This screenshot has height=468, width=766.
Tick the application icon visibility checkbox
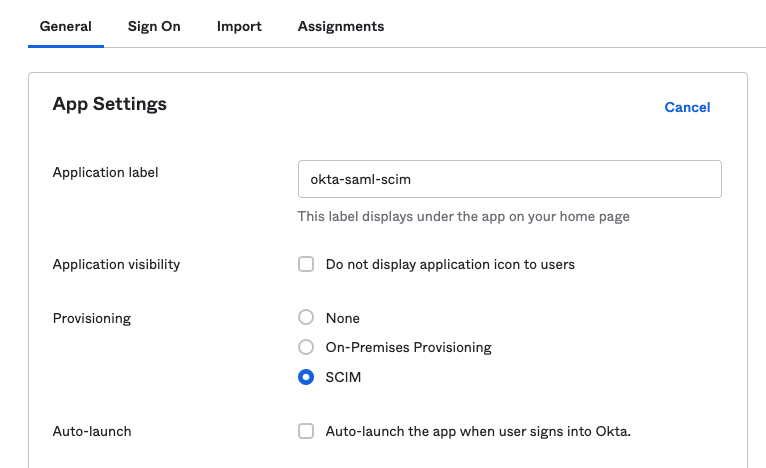(306, 264)
